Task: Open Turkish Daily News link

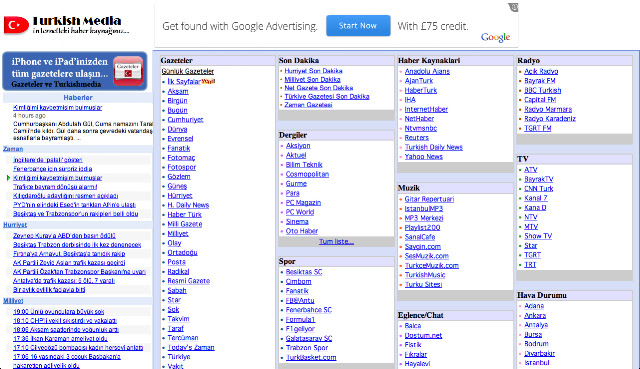Action: click(x=434, y=147)
